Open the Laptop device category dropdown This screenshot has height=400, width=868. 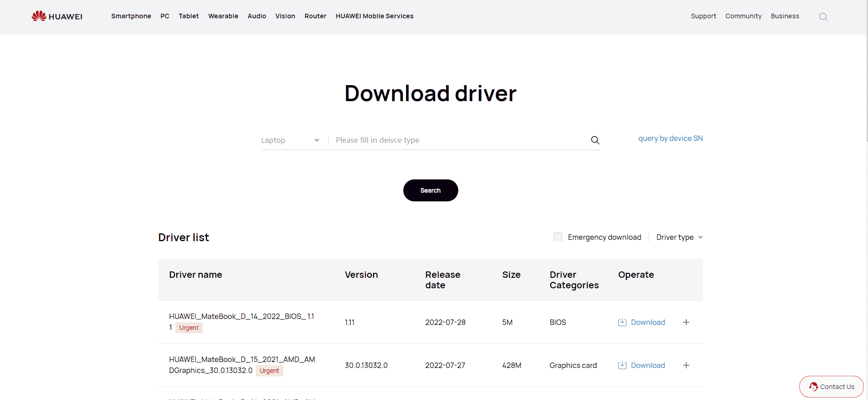click(290, 140)
